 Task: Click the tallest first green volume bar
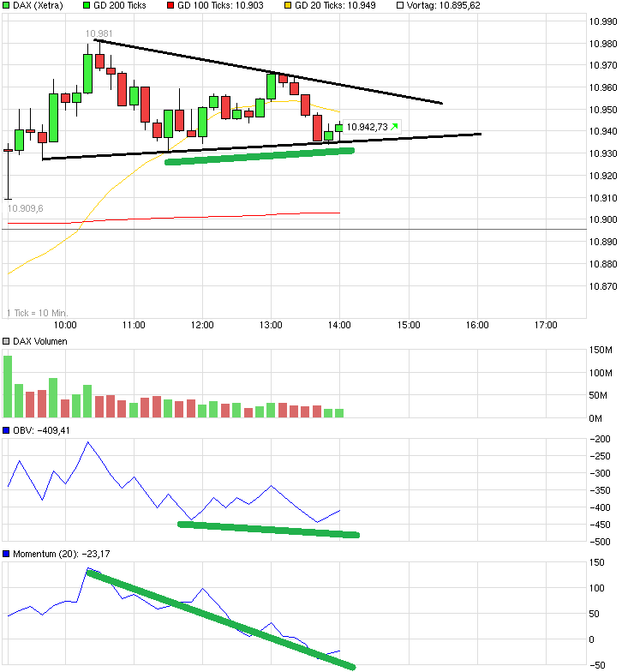point(8,387)
